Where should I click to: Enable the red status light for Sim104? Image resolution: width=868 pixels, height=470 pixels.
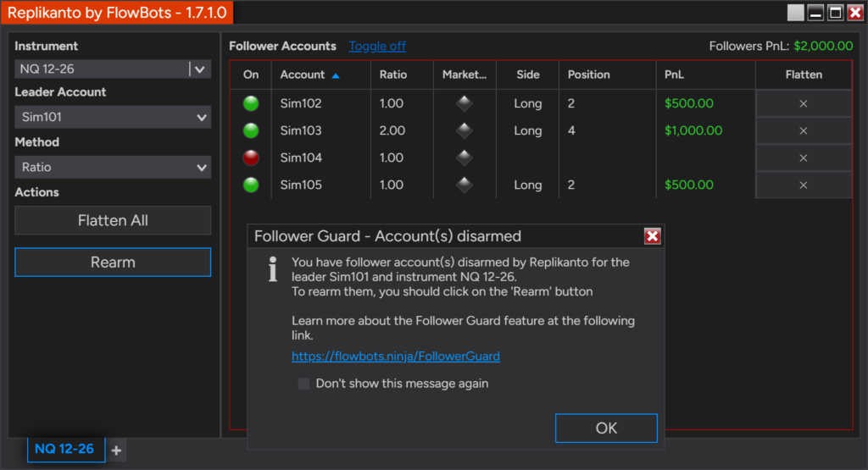pos(251,158)
